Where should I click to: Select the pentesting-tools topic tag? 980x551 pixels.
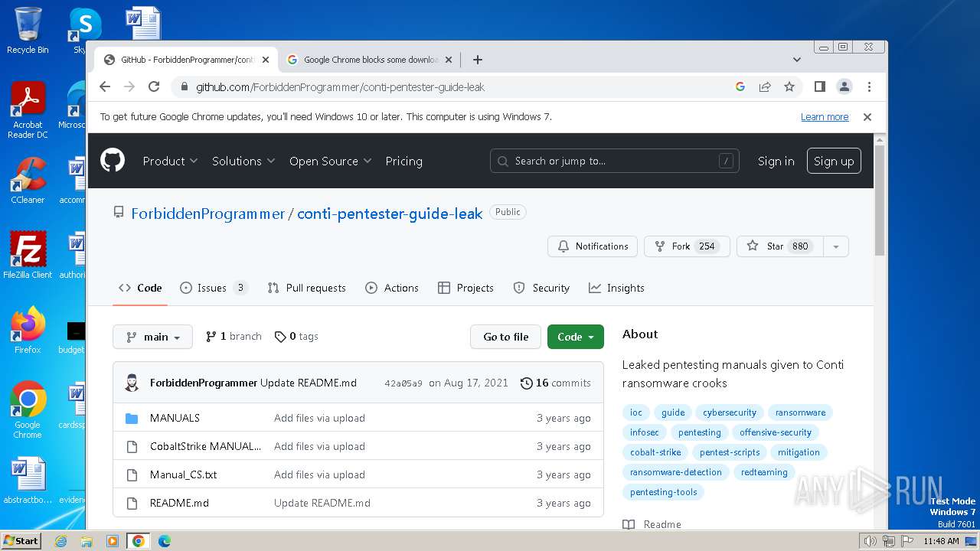[663, 492]
